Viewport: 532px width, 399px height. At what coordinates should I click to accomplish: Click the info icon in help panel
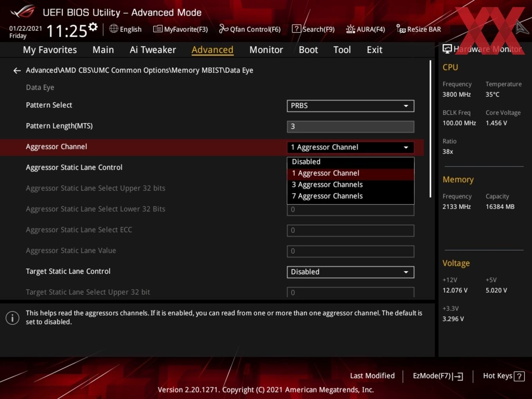pos(13,318)
